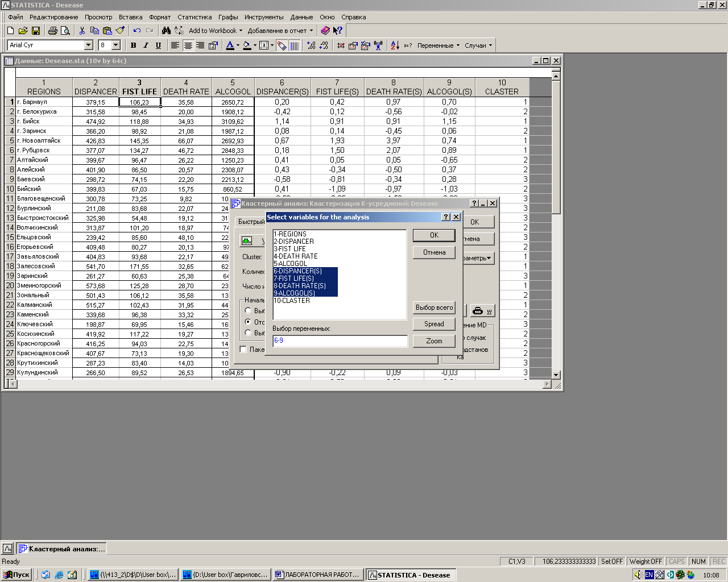The width and height of the screenshot is (728, 582).
Task: Click the Undo arrow icon
Action: pyautogui.click(x=137, y=31)
